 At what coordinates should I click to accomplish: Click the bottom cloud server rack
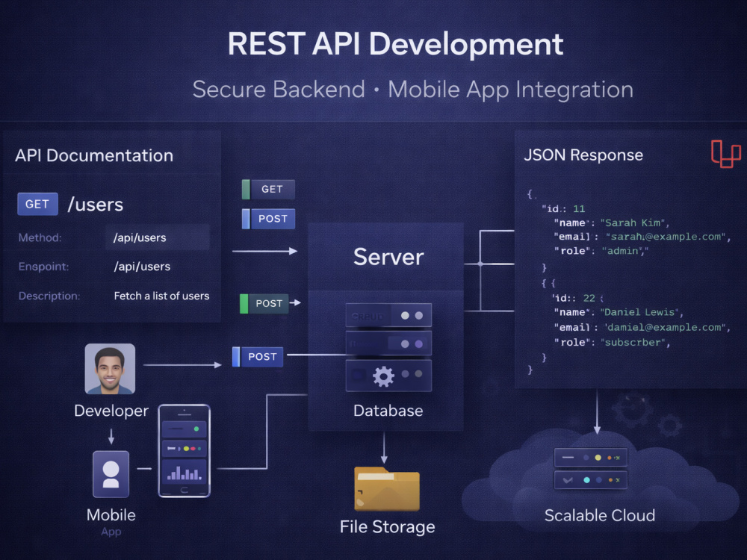tap(591, 480)
